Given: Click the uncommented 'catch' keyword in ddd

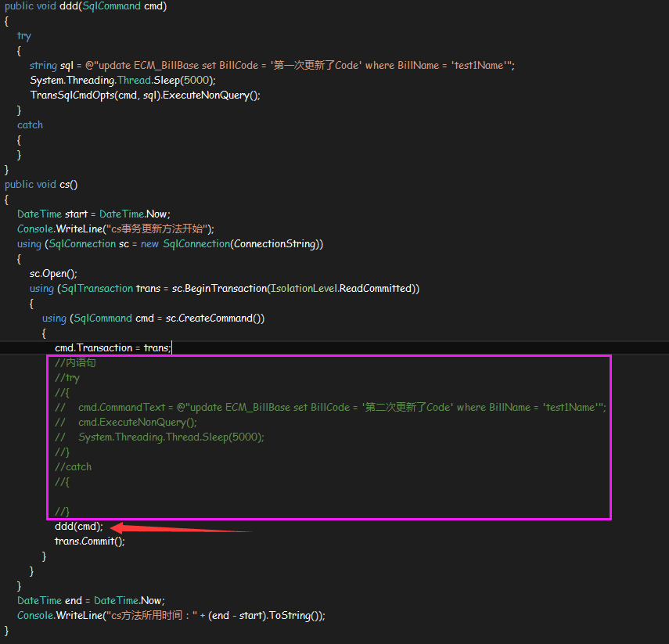Looking at the screenshot, I should point(30,125).
